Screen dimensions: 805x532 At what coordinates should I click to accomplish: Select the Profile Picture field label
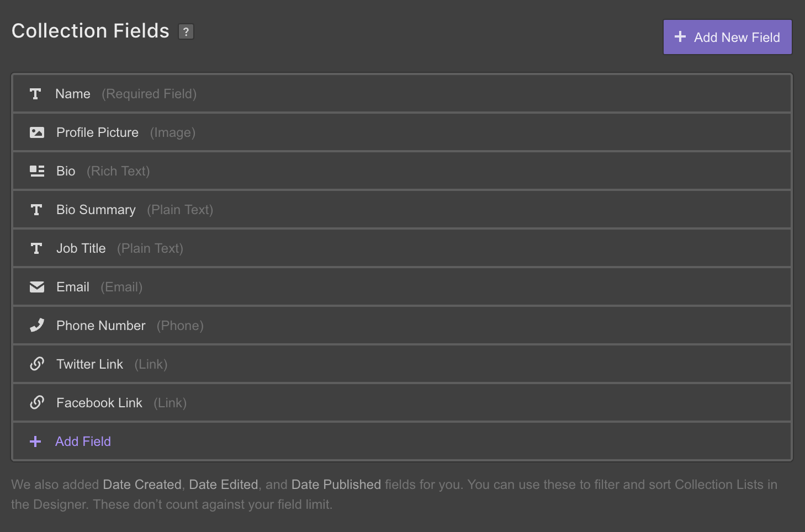click(x=97, y=132)
